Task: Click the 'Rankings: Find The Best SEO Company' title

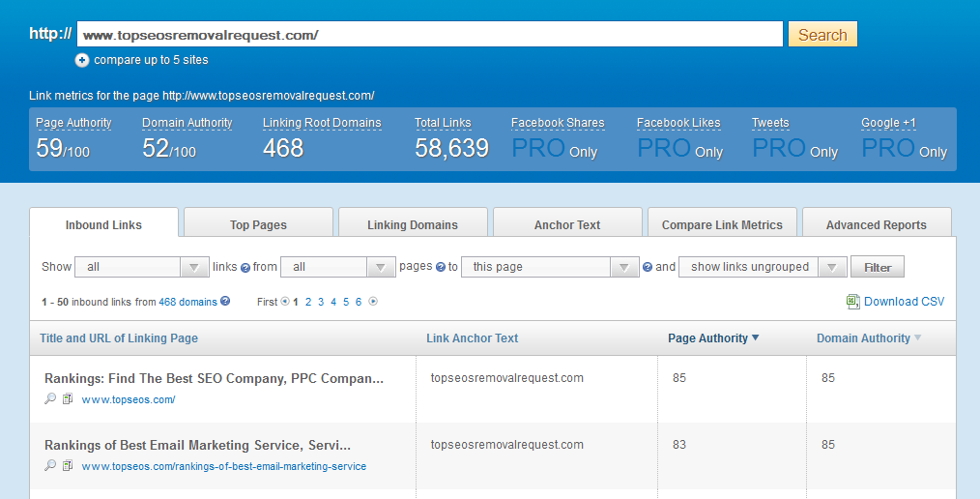Action: point(214,378)
